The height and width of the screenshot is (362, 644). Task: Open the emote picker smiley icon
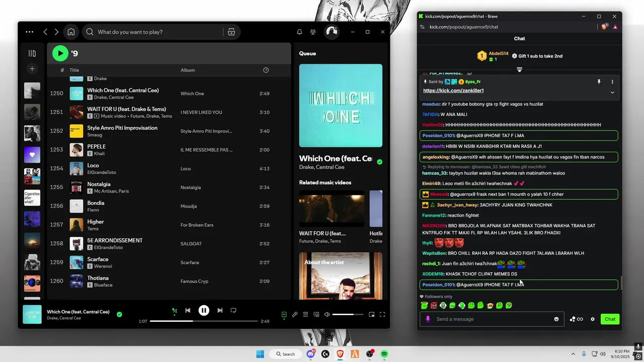click(556, 319)
